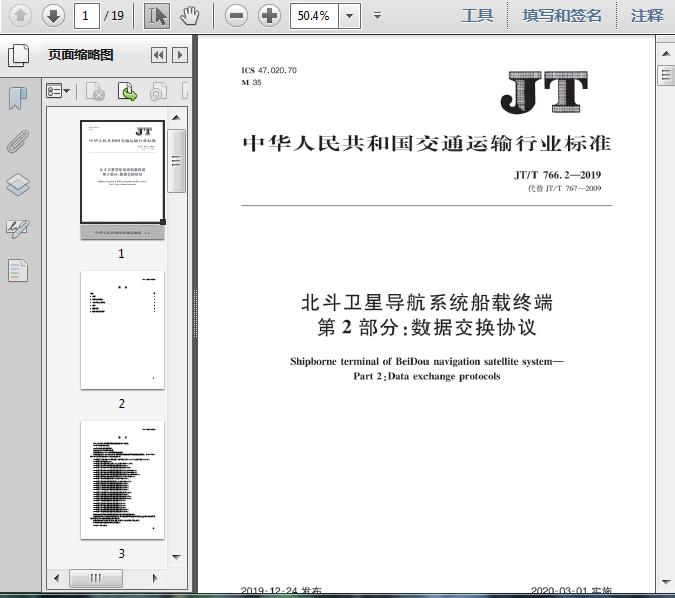This screenshot has height=598, width=675.
Task: Zoom out with the minus button
Action: pyautogui.click(x=236, y=16)
